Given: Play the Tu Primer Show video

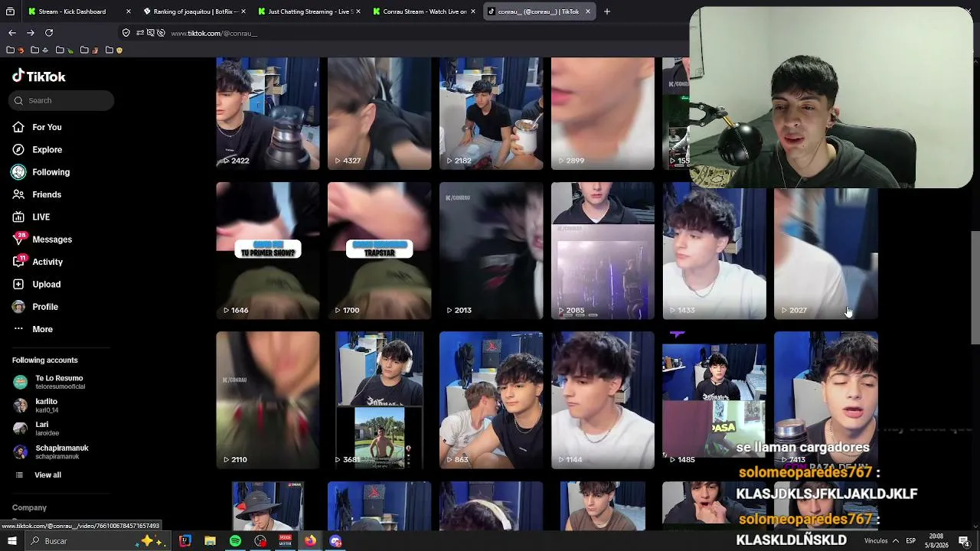Looking at the screenshot, I should [x=268, y=250].
